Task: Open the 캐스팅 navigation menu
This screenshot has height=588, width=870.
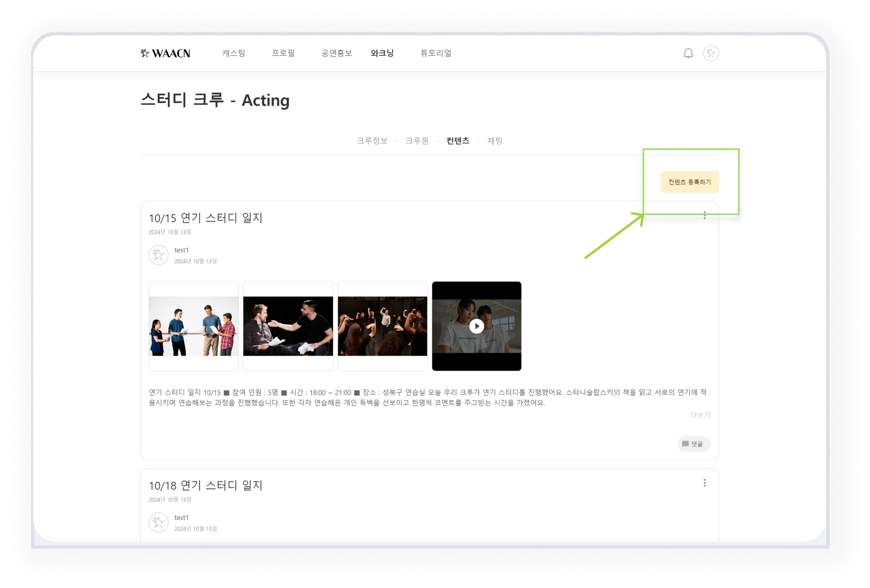Action: point(234,53)
